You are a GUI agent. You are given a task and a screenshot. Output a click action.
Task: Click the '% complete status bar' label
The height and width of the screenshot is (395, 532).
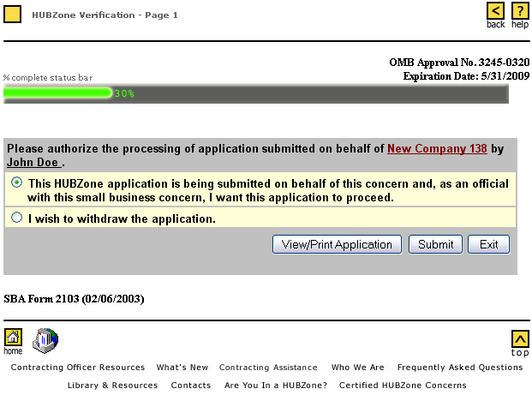[x=48, y=78]
